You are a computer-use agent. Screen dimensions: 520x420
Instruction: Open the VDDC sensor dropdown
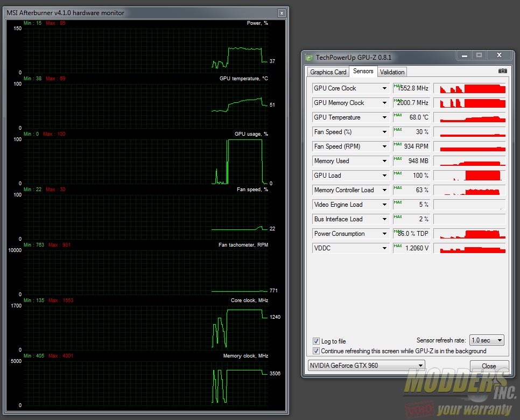pos(384,248)
